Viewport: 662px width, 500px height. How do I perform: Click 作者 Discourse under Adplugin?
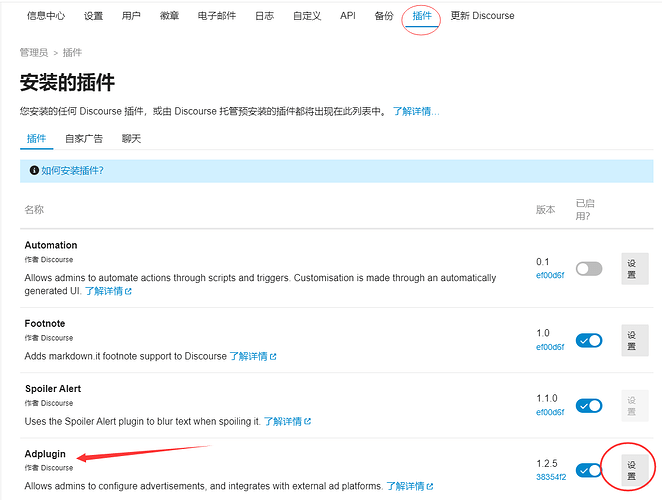[x=49, y=468]
